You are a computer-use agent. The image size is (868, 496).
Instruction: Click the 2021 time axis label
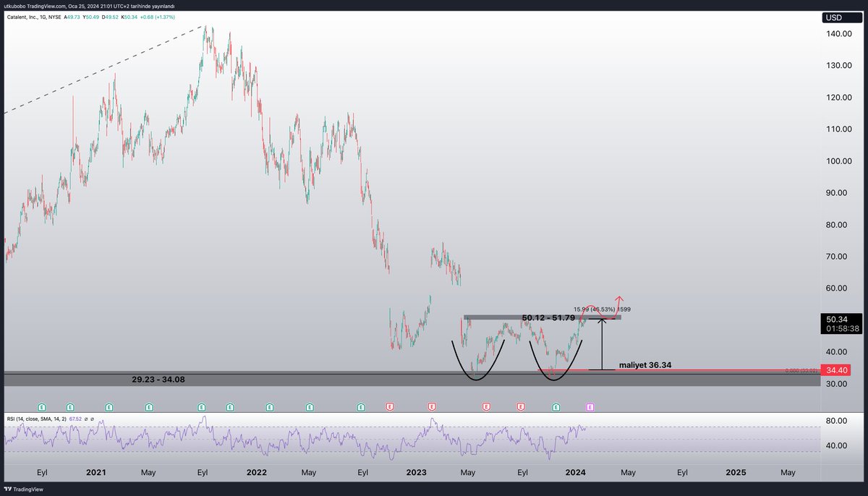click(95, 472)
